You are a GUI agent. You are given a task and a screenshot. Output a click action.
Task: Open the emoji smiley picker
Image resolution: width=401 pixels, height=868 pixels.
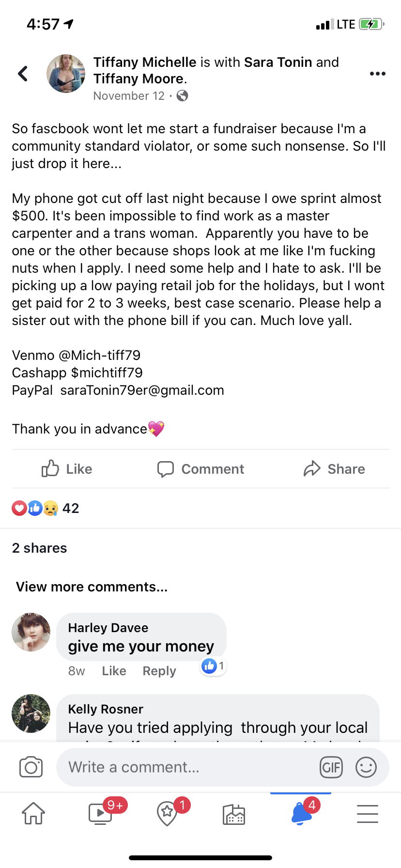pyautogui.click(x=366, y=767)
